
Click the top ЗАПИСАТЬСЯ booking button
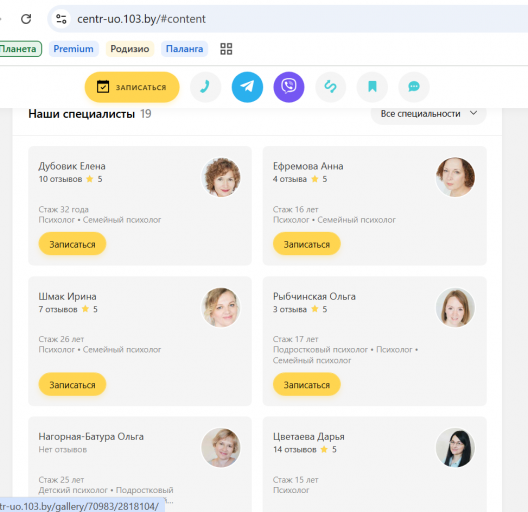(132, 87)
